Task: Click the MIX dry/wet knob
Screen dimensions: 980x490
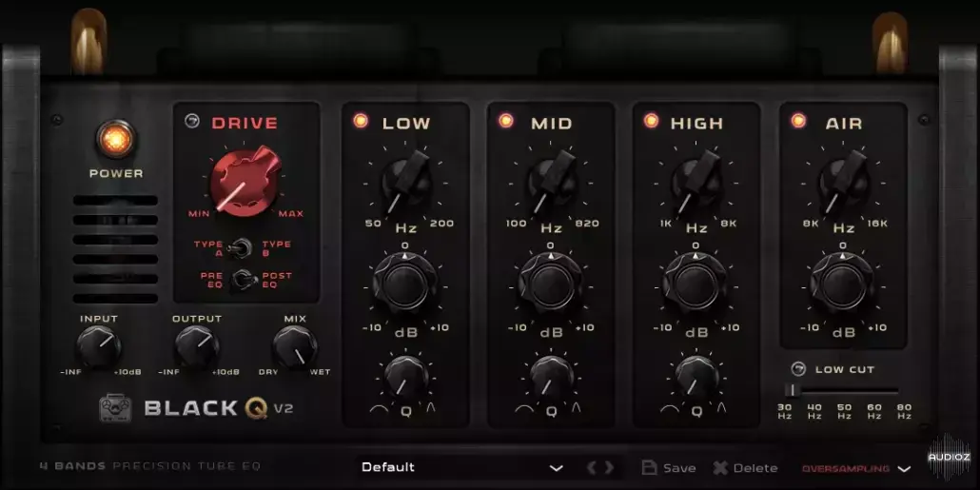Action: tap(294, 347)
